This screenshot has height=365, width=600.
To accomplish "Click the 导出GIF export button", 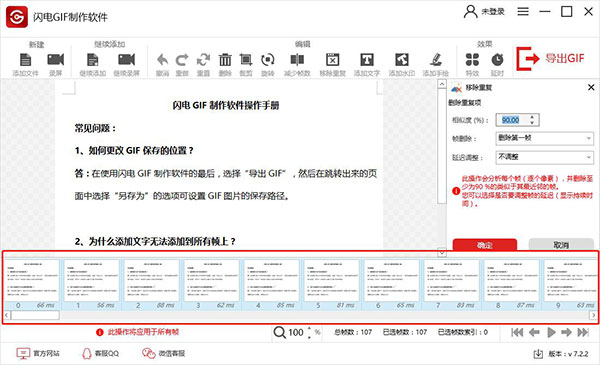I will pos(551,59).
